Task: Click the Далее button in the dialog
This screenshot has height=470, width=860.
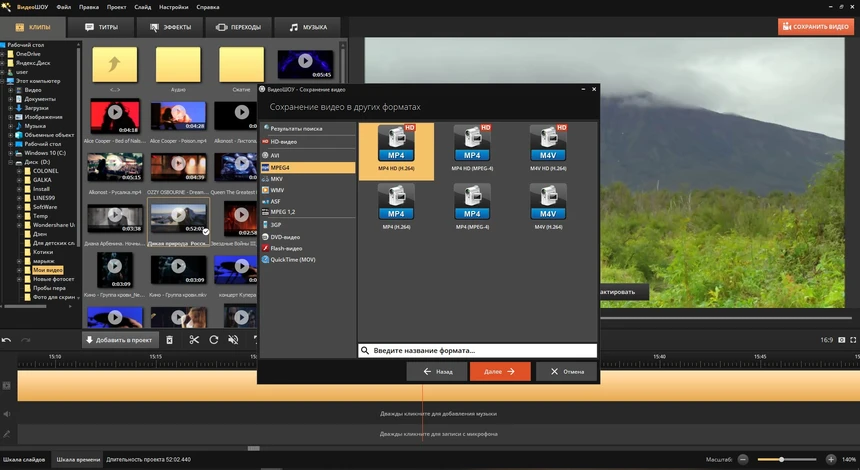Action: (500, 371)
